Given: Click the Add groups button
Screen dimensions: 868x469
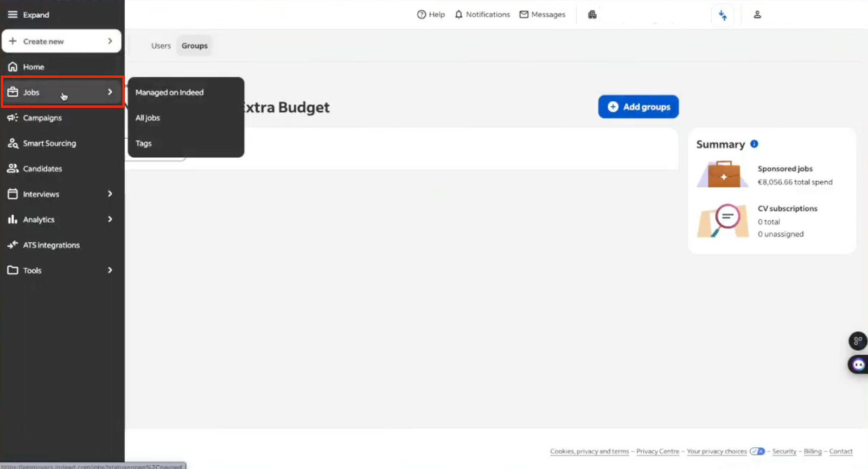Looking at the screenshot, I should pyautogui.click(x=639, y=107).
